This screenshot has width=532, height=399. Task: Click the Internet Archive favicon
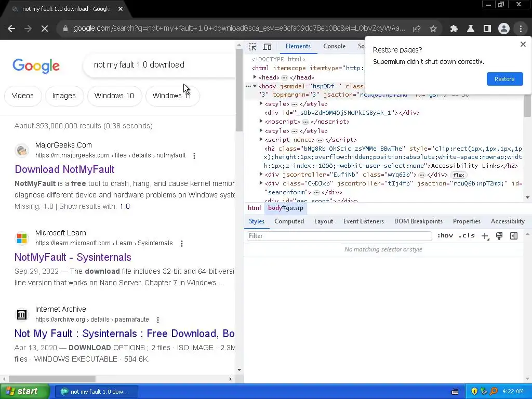(22, 314)
